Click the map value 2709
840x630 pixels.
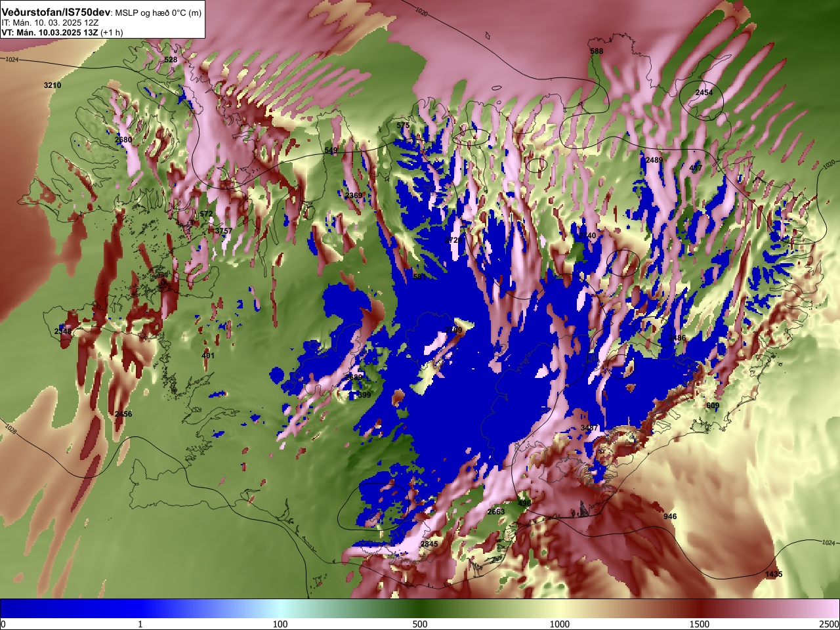coord(453,330)
